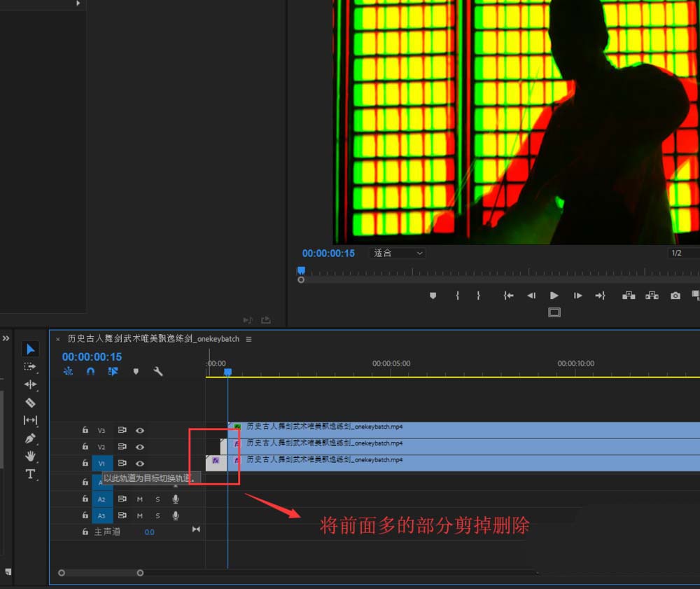Screen dimensions: 700x589
Task: Open the 1/2 playback resolution dropdown
Action: (683, 254)
